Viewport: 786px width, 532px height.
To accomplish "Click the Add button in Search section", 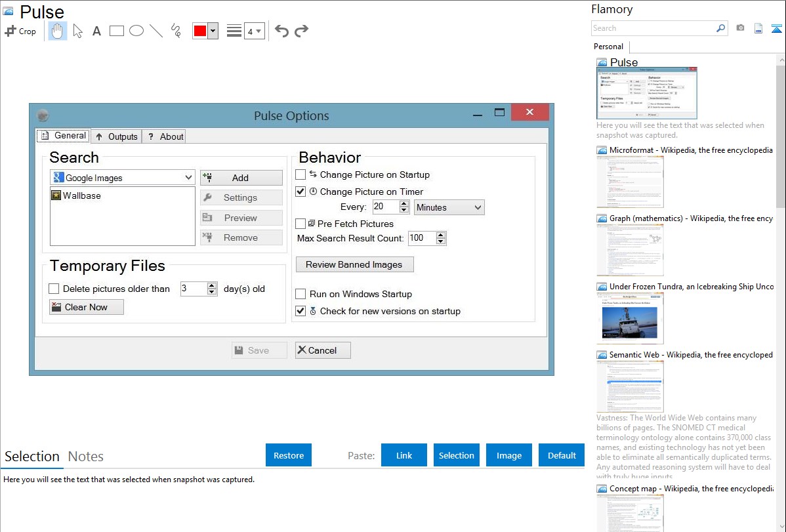I will 241,178.
